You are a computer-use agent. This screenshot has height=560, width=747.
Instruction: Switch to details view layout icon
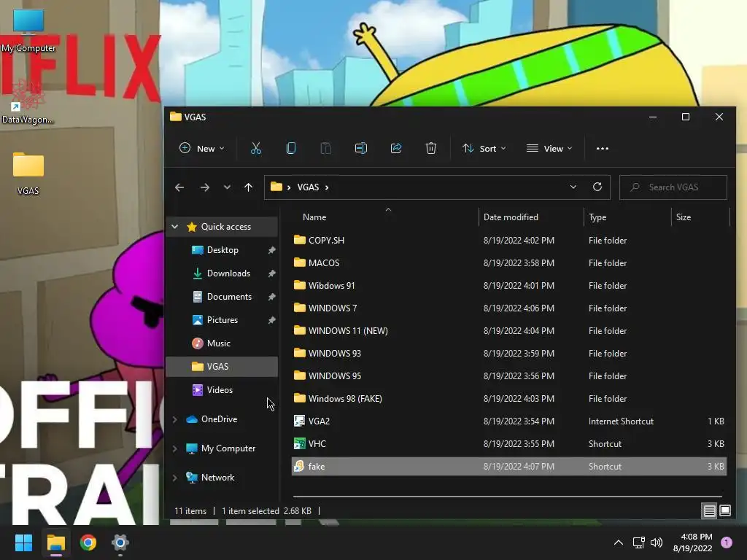(709, 511)
